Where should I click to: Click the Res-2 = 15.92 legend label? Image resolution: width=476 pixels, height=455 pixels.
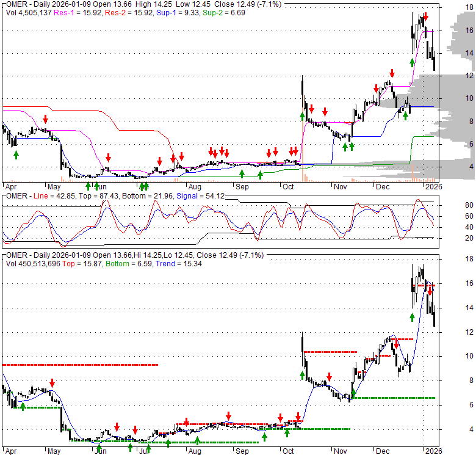click(129, 13)
